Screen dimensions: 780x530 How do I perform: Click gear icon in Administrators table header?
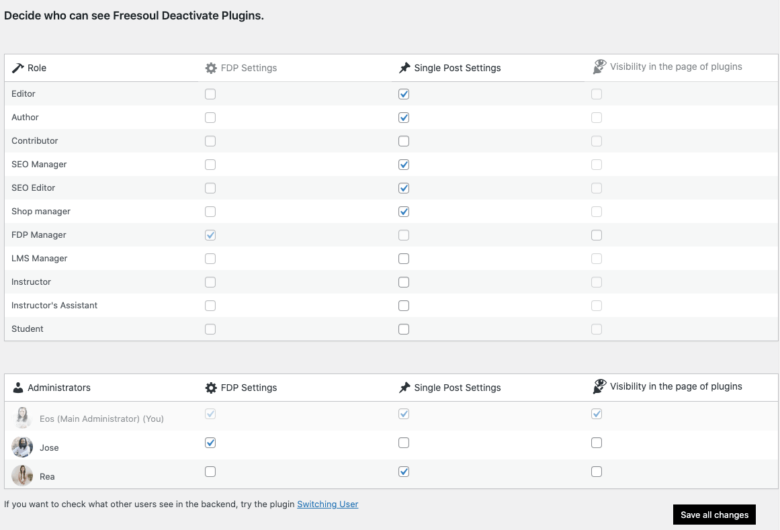point(211,387)
